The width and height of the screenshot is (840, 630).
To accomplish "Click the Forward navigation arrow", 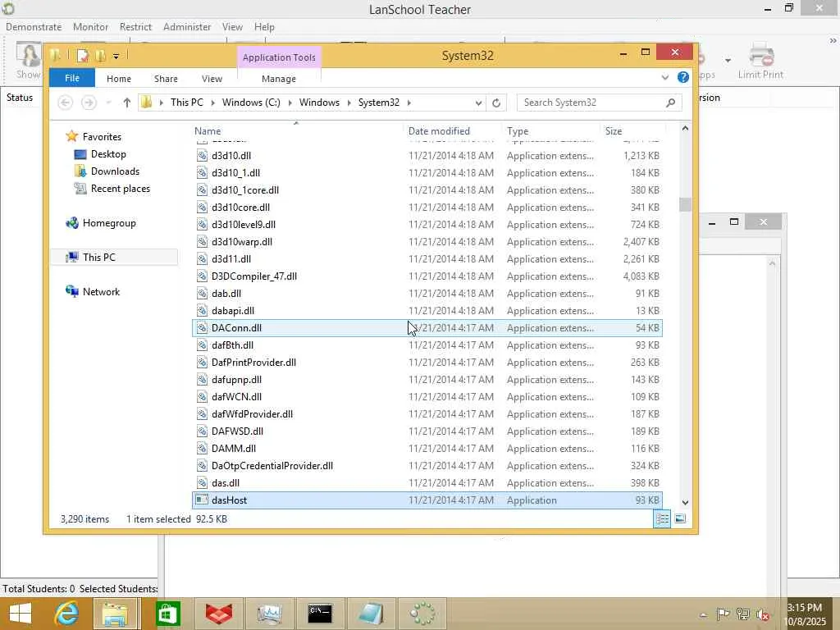I will pos(89,103).
